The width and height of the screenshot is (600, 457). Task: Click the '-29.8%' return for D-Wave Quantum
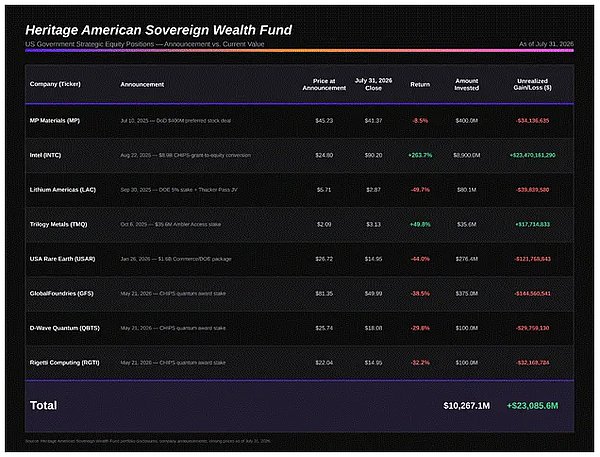tap(420, 328)
